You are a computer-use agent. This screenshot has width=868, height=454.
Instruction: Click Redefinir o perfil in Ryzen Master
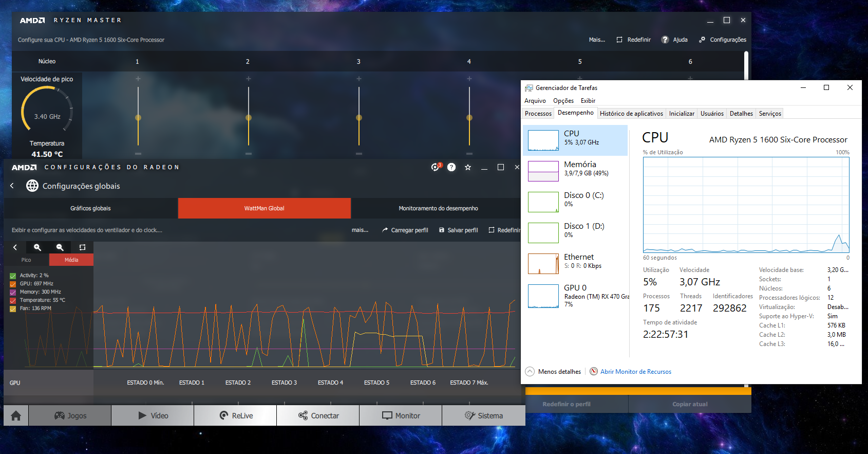coord(567,404)
